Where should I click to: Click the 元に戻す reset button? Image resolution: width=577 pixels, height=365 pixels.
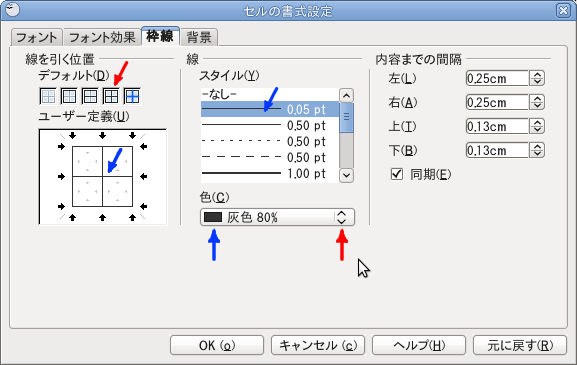click(520, 345)
